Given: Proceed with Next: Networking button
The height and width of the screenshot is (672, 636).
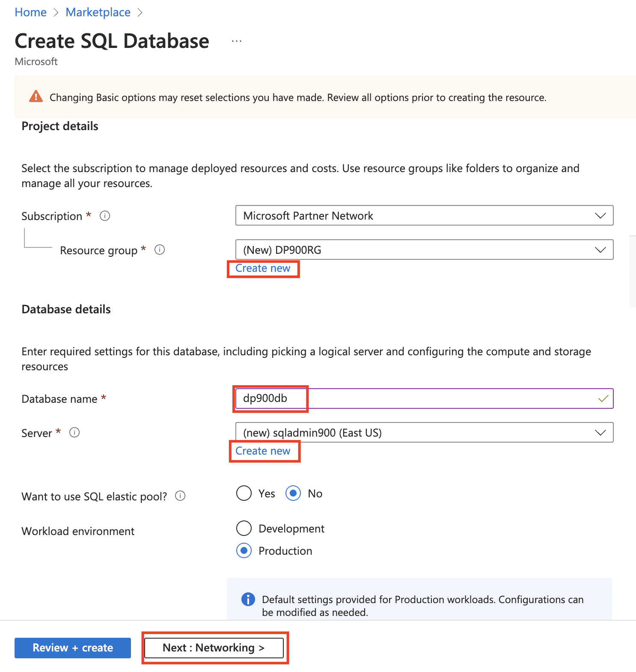Looking at the screenshot, I should coord(214,648).
